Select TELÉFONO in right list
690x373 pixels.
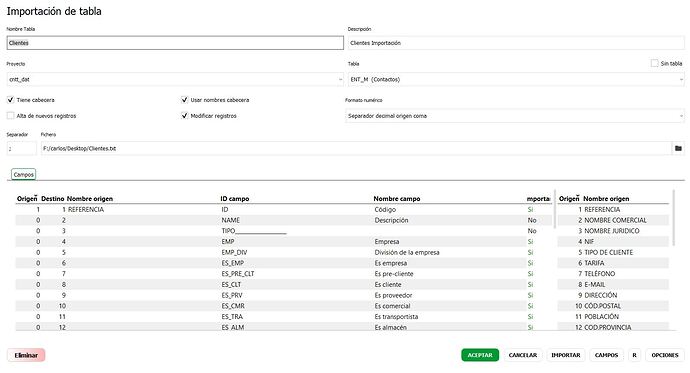coord(613,274)
